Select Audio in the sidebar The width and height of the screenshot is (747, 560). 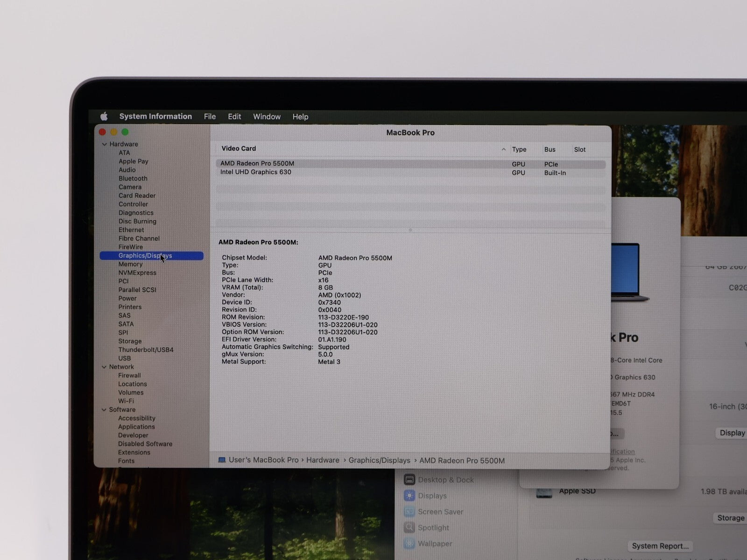click(127, 170)
